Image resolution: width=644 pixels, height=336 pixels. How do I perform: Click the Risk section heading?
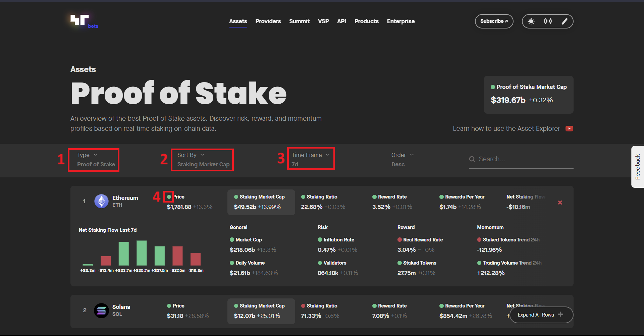pyautogui.click(x=323, y=227)
